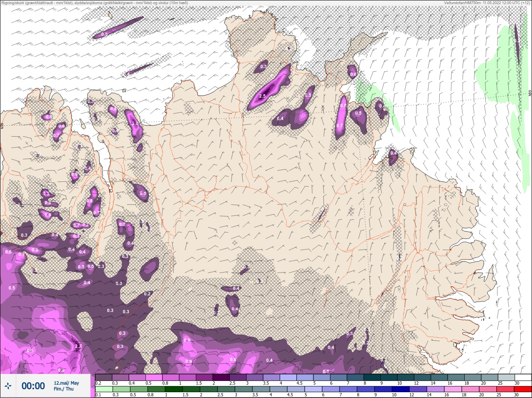Click the 00:00 forecast time display
Image resolution: width=532 pixels, height=398 pixels.
(x=33, y=386)
